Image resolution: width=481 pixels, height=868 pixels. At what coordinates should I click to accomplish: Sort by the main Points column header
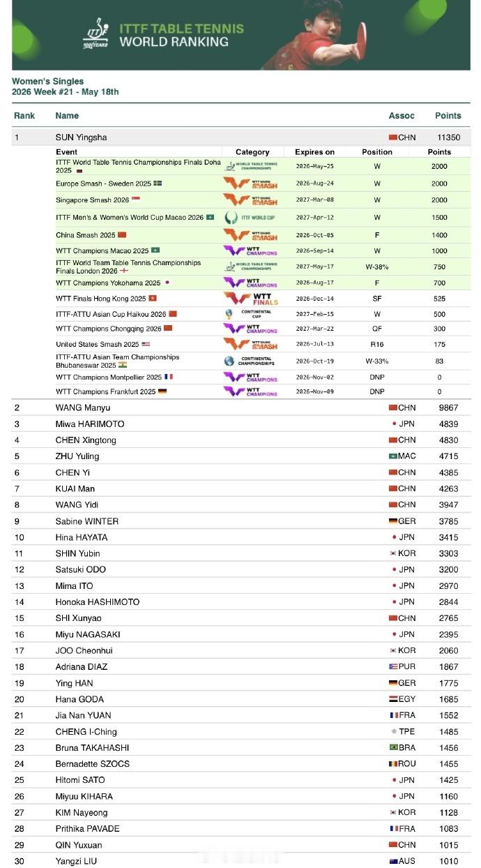pyautogui.click(x=448, y=116)
